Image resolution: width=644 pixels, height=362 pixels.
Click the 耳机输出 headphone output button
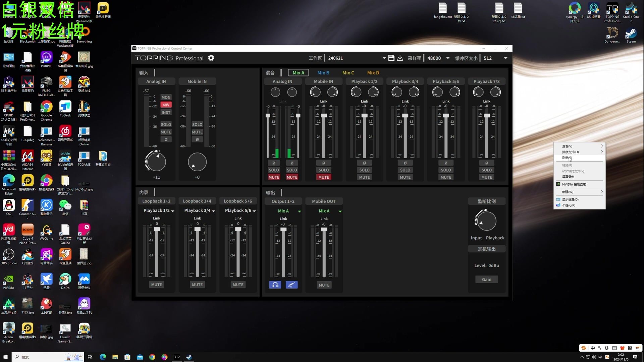[x=486, y=248]
